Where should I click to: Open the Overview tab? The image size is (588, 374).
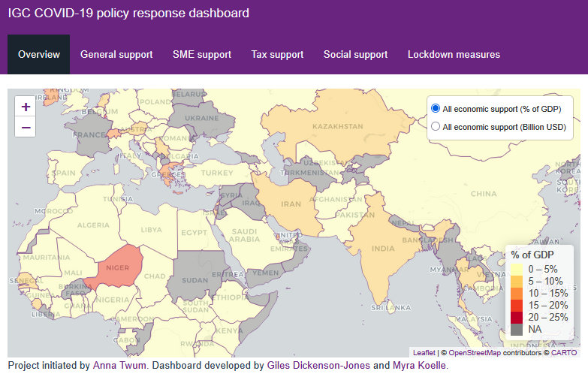pos(39,54)
